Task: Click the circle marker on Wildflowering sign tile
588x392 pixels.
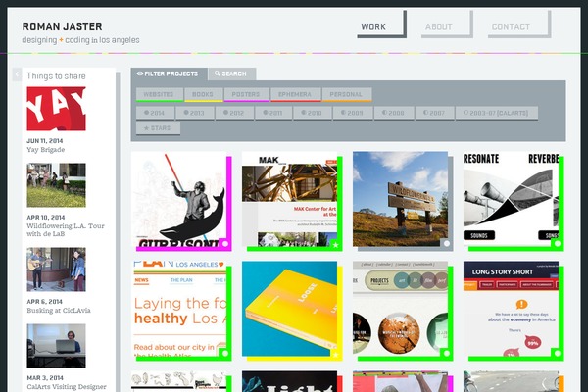Action: pyautogui.click(x=447, y=243)
